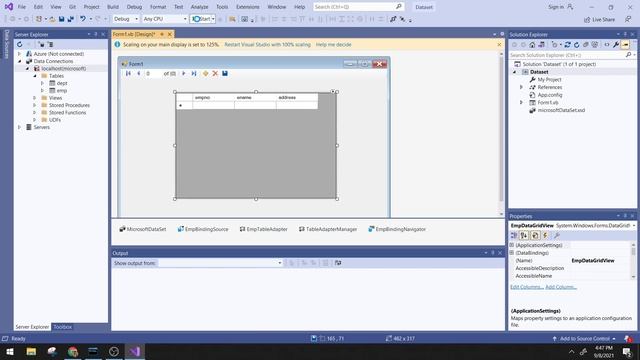Image resolution: width=640 pixels, height=360 pixels.
Task: Click the Help me decide link
Action: pos(333,44)
